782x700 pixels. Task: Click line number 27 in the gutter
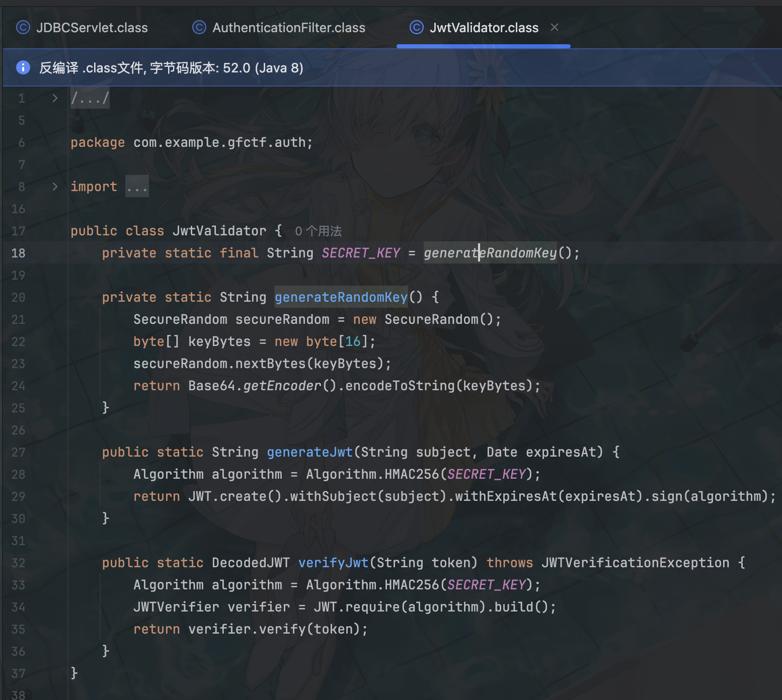(x=19, y=452)
